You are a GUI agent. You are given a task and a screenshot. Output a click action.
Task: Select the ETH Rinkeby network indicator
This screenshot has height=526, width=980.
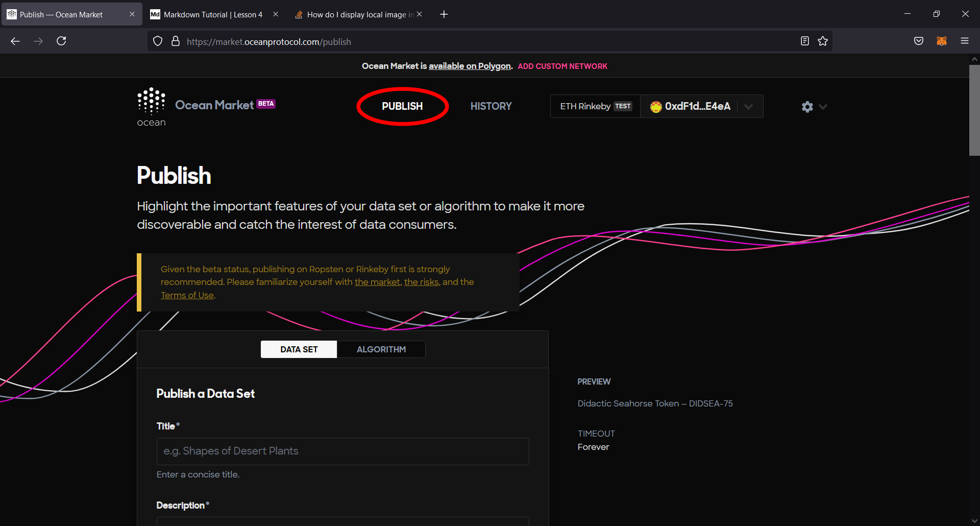[595, 106]
